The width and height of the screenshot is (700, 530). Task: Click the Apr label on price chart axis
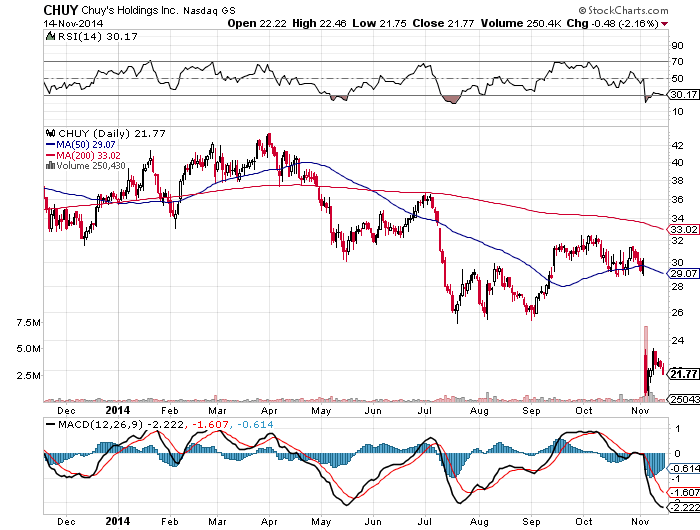click(x=269, y=411)
